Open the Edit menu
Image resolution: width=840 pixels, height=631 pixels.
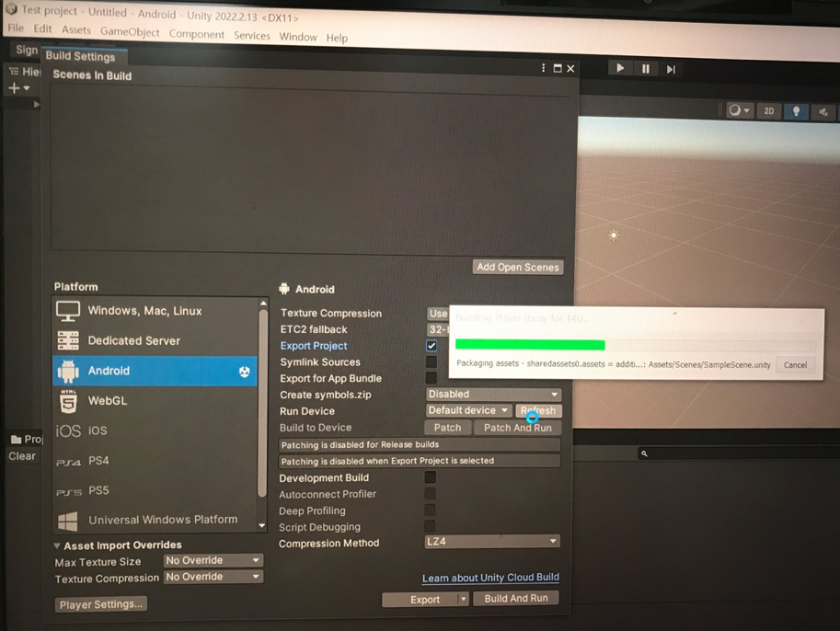pos(42,29)
